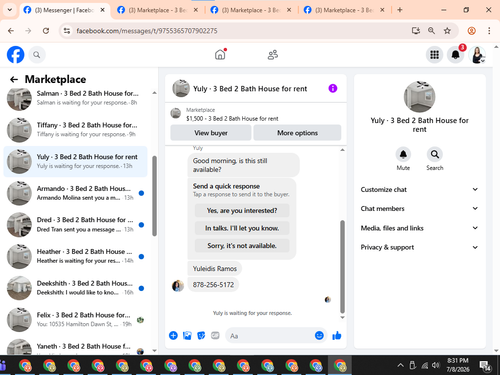Open the browser zoom magnifier icon
The image size is (500, 375).
click(x=431, y=31)
